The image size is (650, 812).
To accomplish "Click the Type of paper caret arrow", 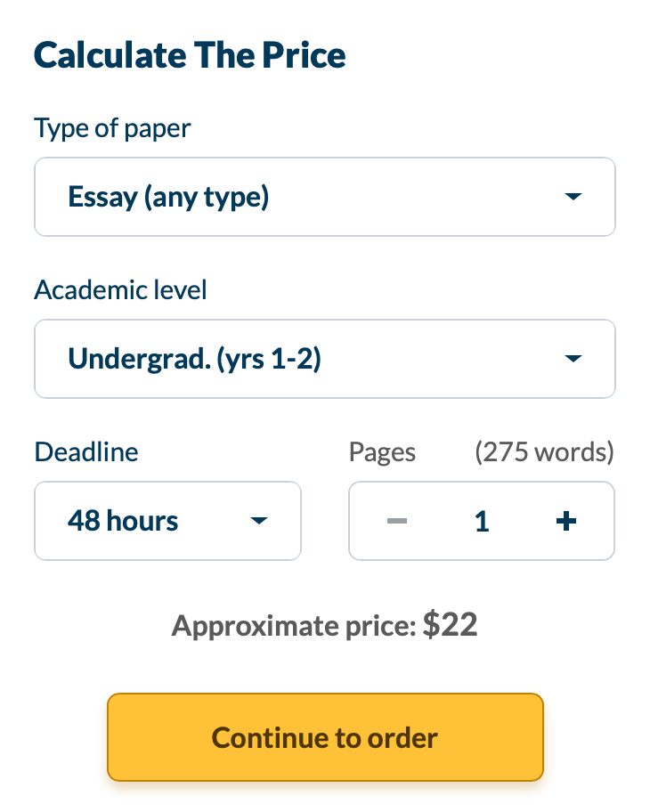I will (573, 196).
